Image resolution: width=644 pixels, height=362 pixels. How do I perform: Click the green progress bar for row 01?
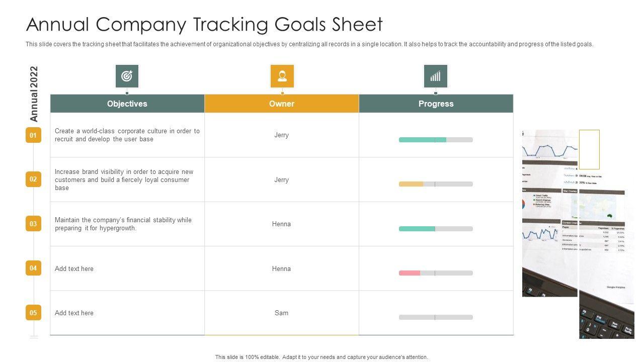(x=423, y=140)
